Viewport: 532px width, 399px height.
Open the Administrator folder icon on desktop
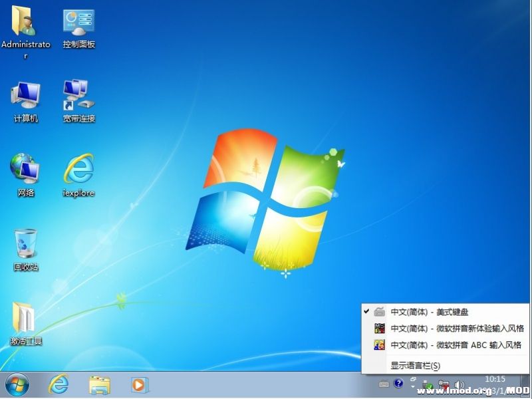coord(25,23)
